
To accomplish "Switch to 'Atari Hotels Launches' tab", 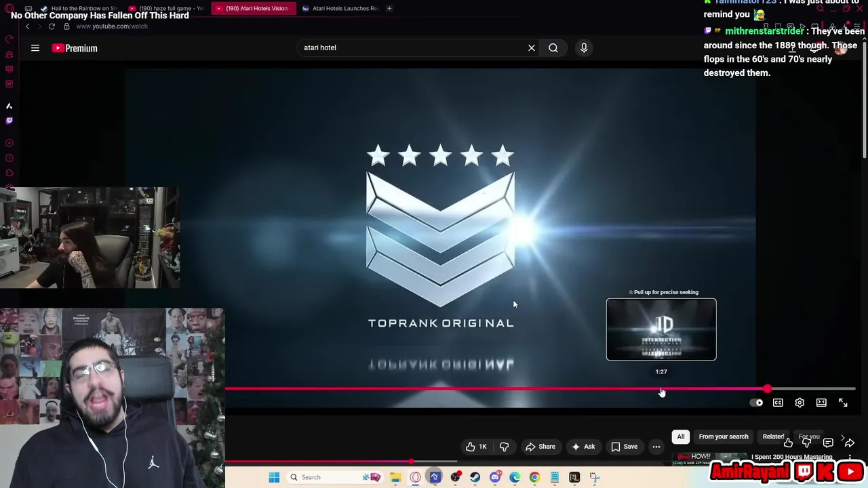I will pos(341,9).
